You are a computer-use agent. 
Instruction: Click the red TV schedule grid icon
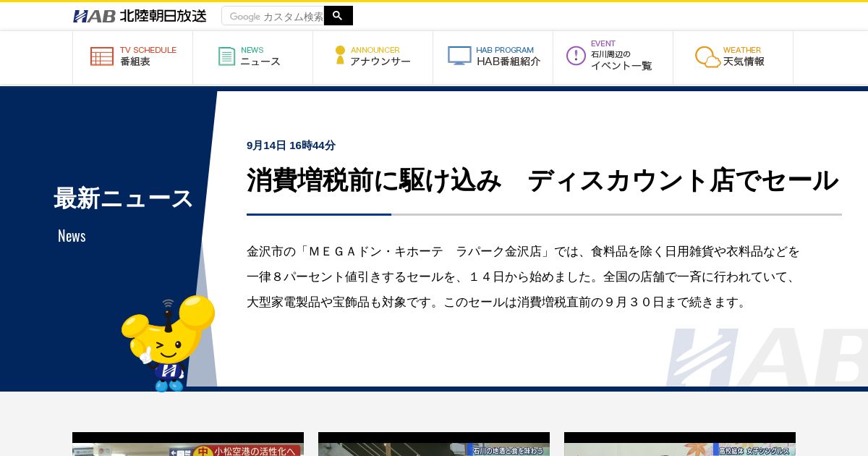[102, 56]
